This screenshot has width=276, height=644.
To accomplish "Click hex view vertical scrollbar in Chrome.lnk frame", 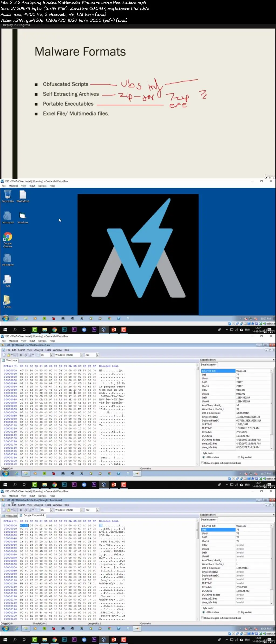I will pyautogui.click(x=197, y=569).
